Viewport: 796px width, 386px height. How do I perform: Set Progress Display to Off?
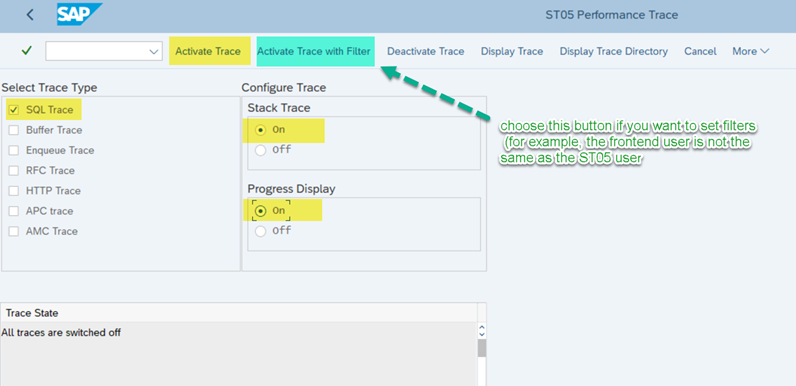click(x=260, y=231)
